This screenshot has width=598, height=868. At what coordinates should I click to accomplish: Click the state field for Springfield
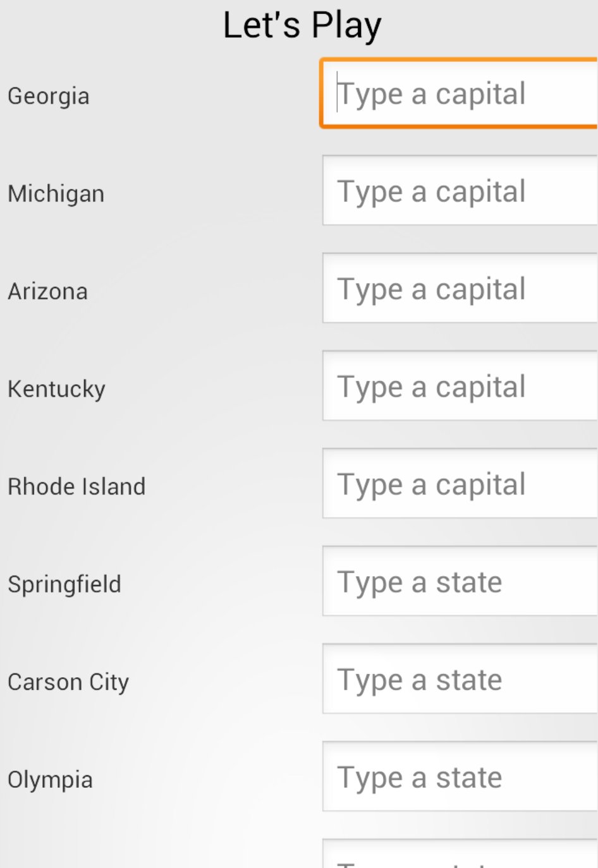(460, 582)
